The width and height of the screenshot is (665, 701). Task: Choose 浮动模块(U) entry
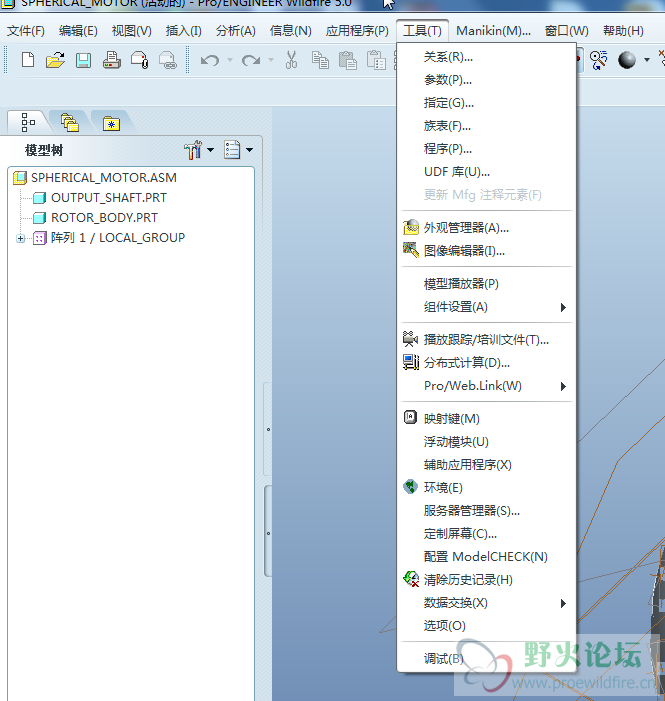point(487,442)
